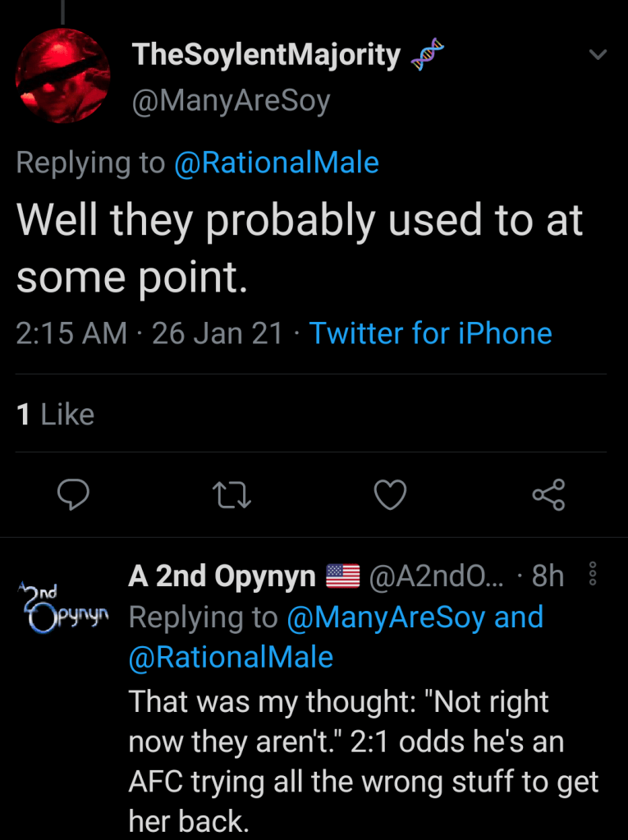Image resolution: width=628 pixels, height=840 pixels.
Task: Open @RationalMale link in main tweet
Action: click(276, 163)
